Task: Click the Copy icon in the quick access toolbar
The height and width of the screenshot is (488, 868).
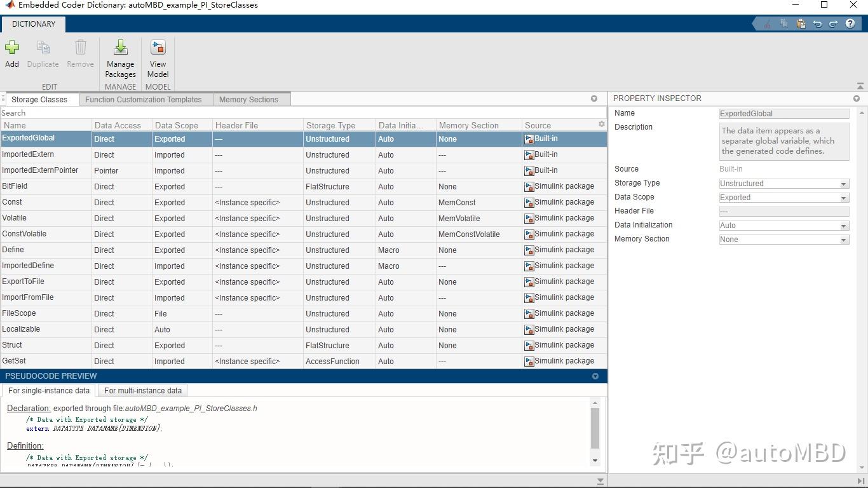Action: [784, 23]
